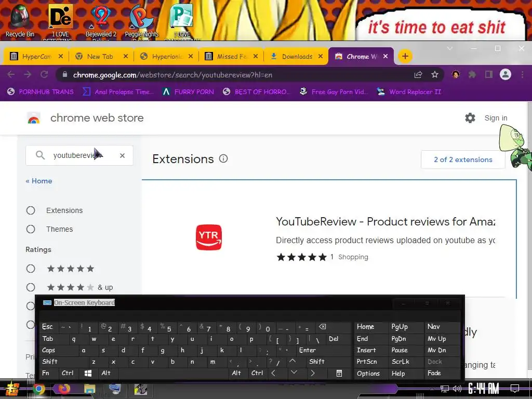Open File Explorer from the taskbar
The image size is (532, 399).
(89, 389)
